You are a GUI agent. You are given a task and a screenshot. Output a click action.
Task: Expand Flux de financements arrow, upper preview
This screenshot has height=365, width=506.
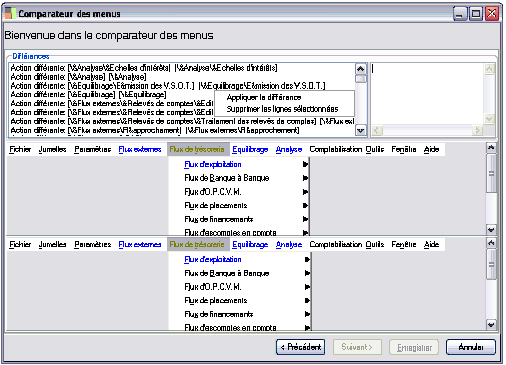tap(305, 219)
